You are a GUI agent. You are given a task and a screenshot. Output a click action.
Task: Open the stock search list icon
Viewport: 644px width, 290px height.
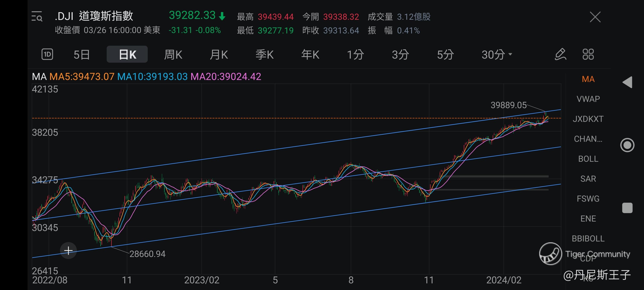click(37, 17)
